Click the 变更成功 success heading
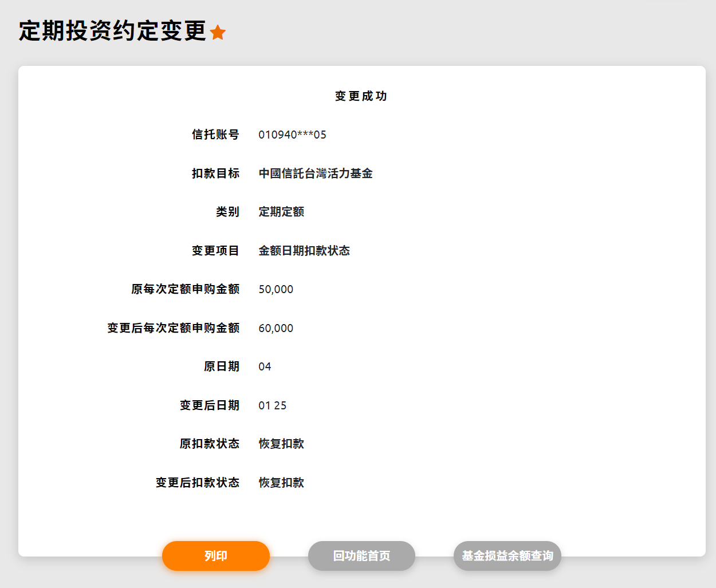The width and height of the screenshot is (716, 588). [x=361, y=96]
